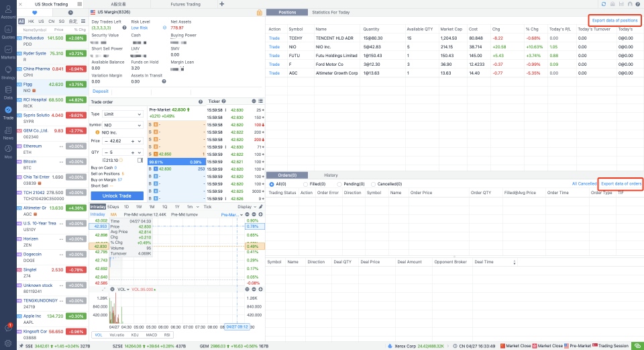Open the Account section in sidebar

click(8, 11)
